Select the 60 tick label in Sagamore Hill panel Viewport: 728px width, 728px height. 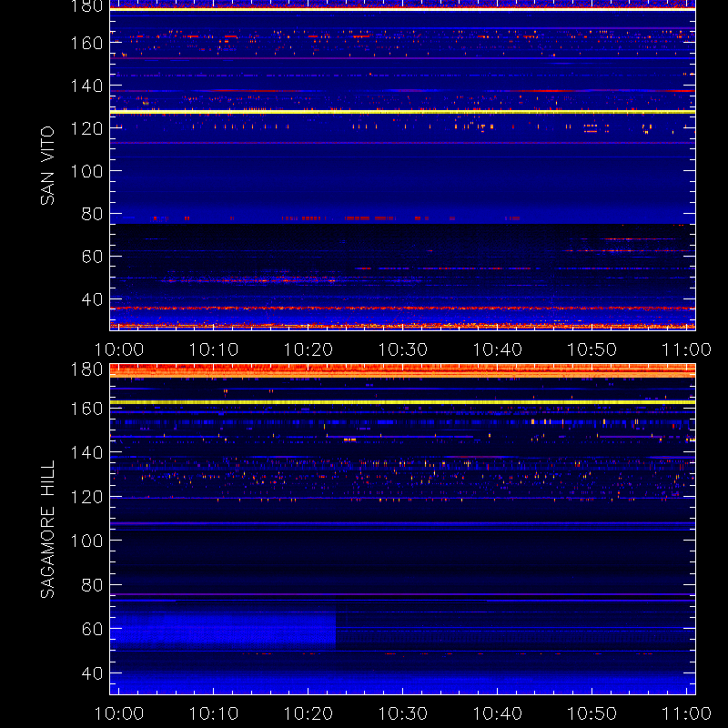click(92, 629)
